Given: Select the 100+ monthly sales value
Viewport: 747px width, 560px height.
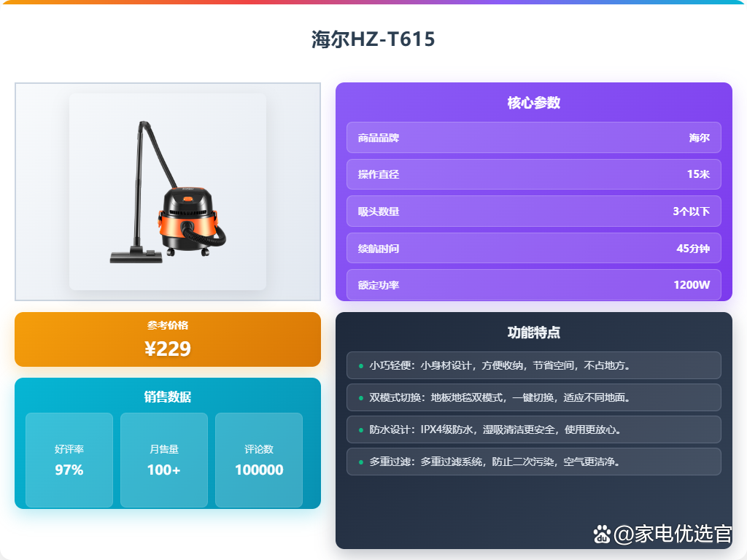Looking at the screenshot, I should click(x=164, y=470).
